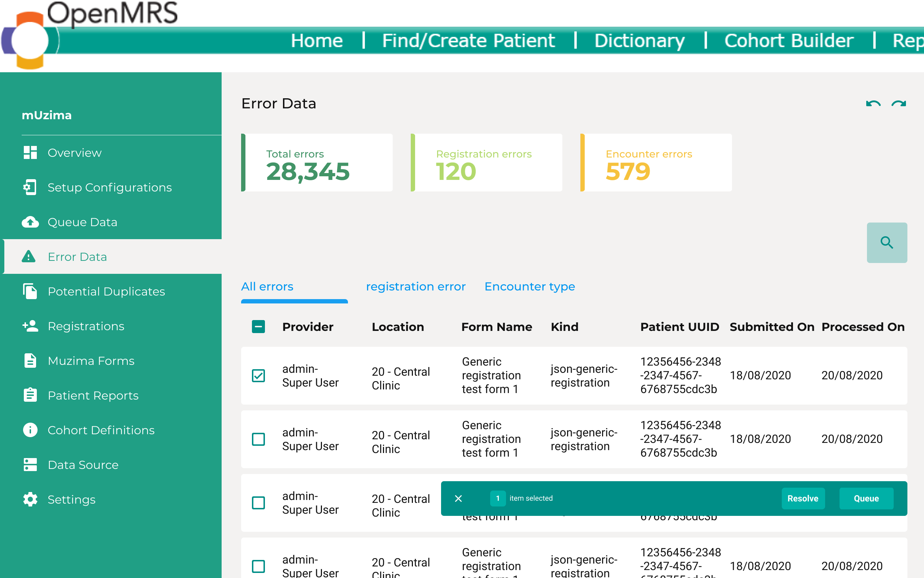The height and width of the screenshot is (578, 924).
Task: Click the Form Name column header
Action: (x=496, y=327)
